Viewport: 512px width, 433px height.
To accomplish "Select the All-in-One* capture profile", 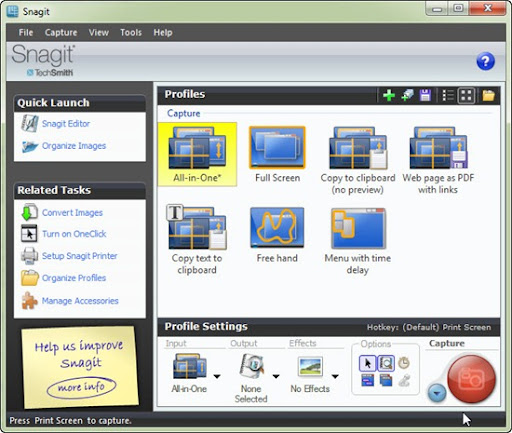I will click(x=197, y=154).
